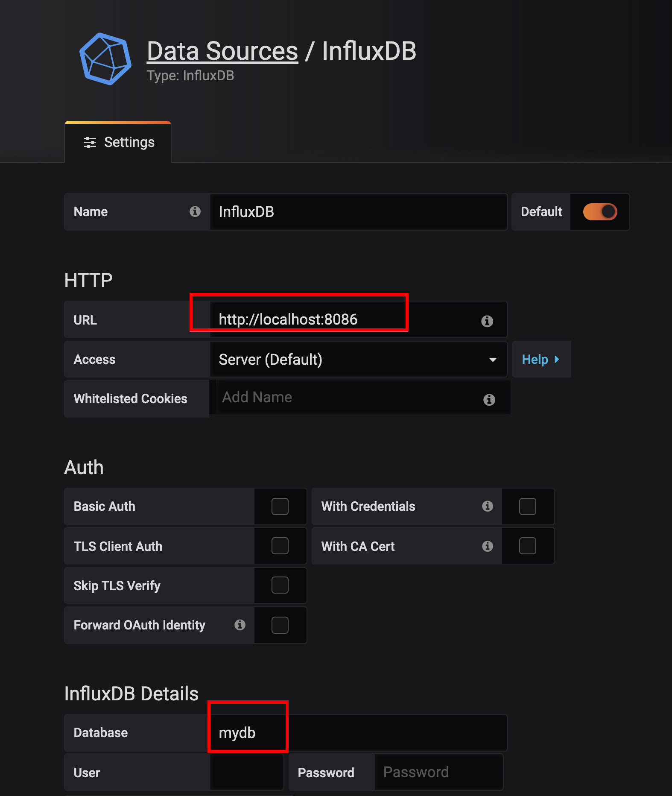Focus the Database input field mydb
The image size is (672, 796).
(359, 733)
